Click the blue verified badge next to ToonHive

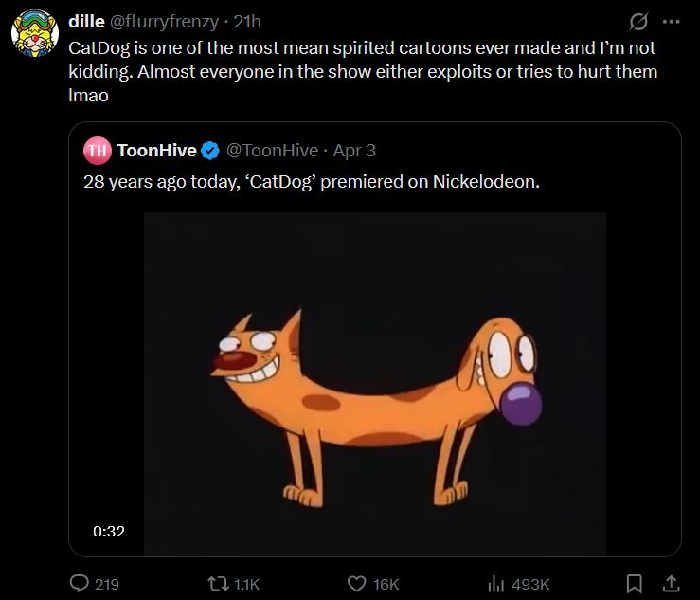[209, 151]
